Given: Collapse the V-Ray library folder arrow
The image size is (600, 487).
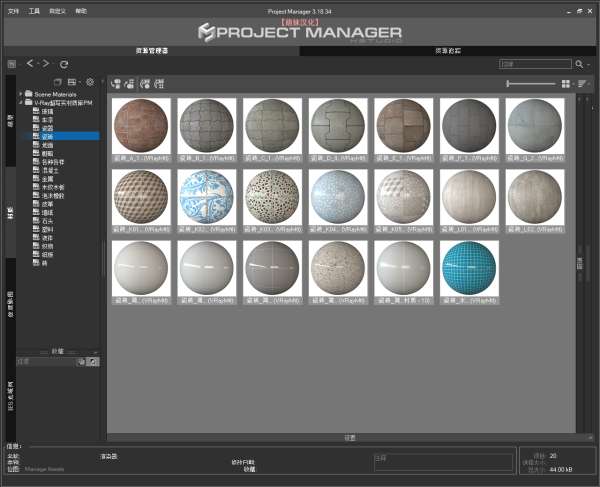Looking at the screenshot, I should pyautogui.click(x=21, y=103).
